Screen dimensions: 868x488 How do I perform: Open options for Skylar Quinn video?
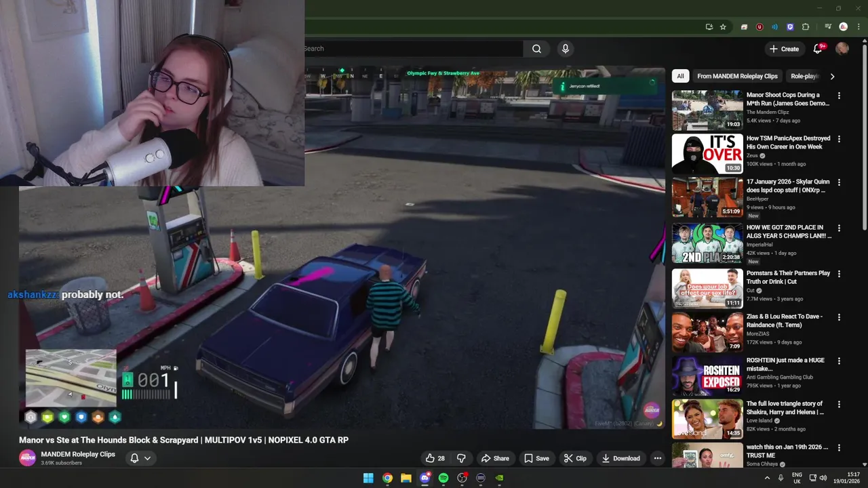[839, 182]
